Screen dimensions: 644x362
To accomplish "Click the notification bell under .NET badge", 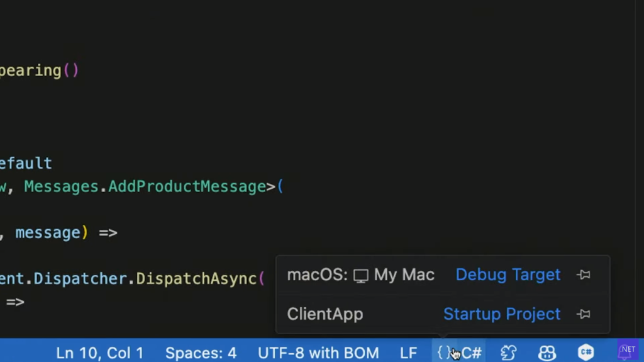I will pyautogui.click(x=626, y=353).
